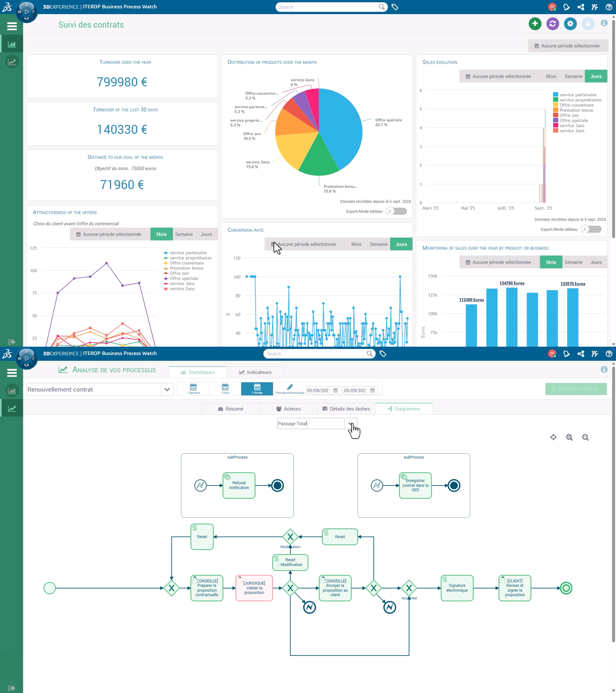The image size is (616, 693).
Task: Select the 1 Semaine period button
Action: coord(193,388)
